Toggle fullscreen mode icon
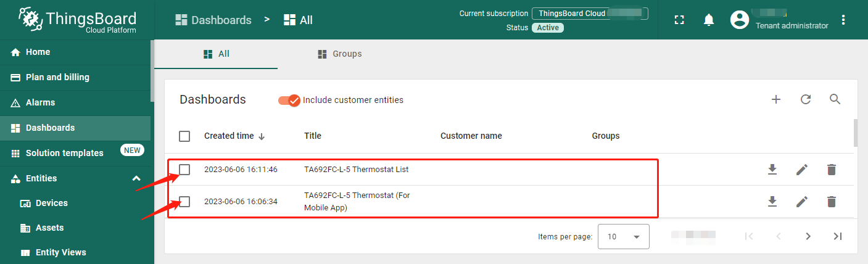The width and height of the screenshot is (868, 264). pos(679,20)
